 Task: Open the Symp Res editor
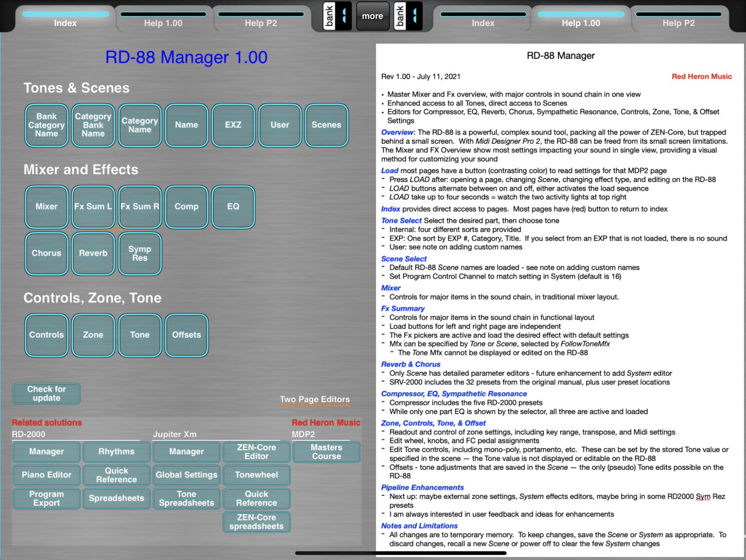pyautogui.click(x=140, y=254)
